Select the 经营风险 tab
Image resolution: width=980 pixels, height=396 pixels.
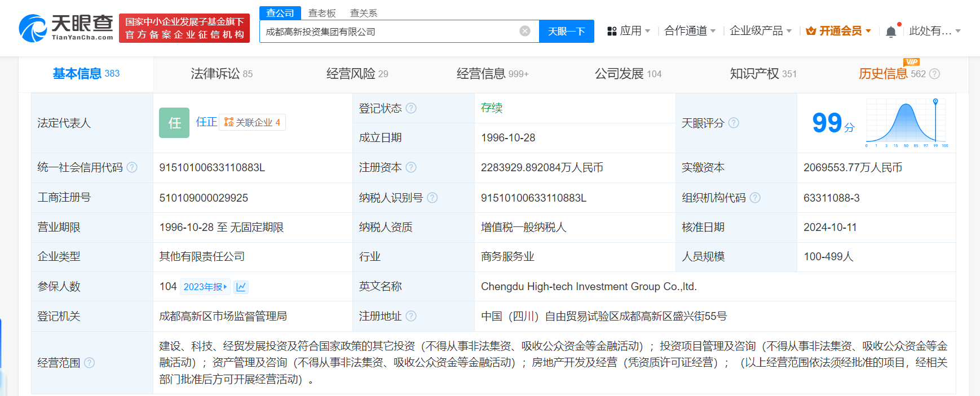coord(357,74)
